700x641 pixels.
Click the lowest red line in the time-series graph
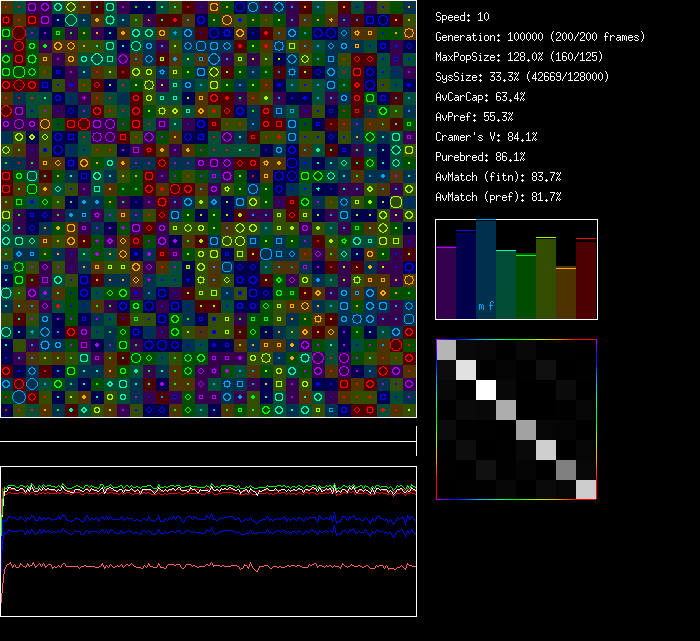coord(200,566)
